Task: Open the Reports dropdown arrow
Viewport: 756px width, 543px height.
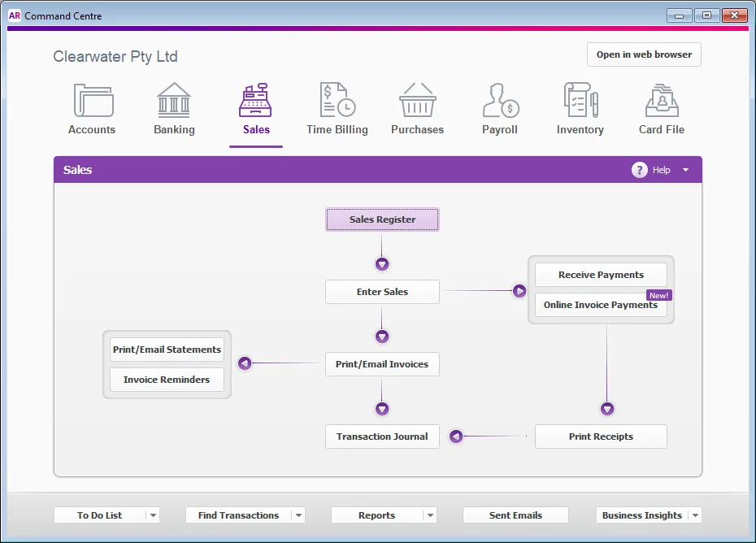Action: [429, 515]
